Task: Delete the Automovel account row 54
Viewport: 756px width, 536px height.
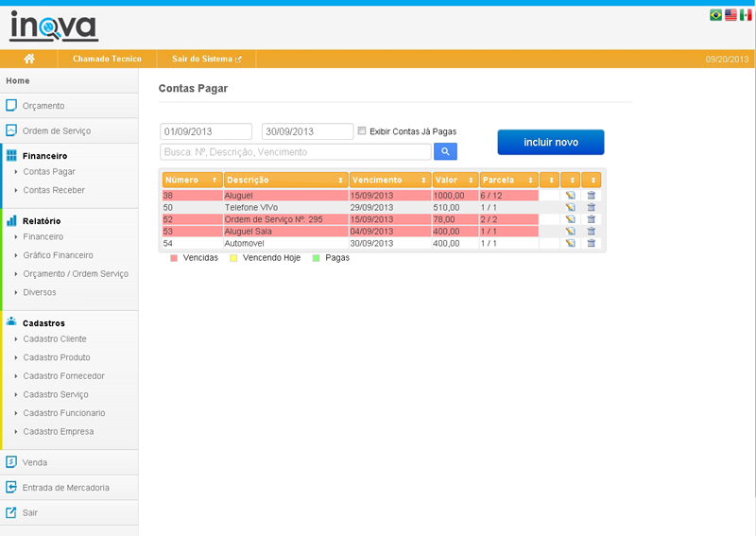Action: [591, 243]
